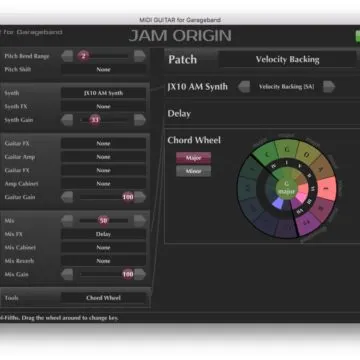
Task: Open the Patch selector Velocity Backing
Action: click(287, 59)
